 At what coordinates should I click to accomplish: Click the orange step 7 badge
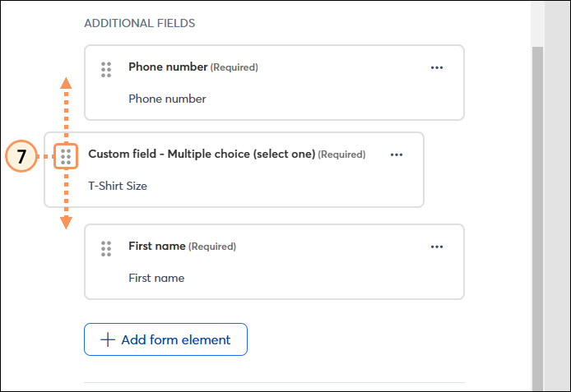tap(21, 156)
